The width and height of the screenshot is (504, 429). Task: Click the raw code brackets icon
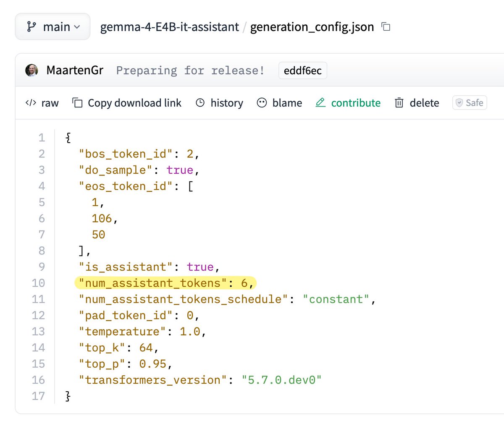tap(31, 103)
